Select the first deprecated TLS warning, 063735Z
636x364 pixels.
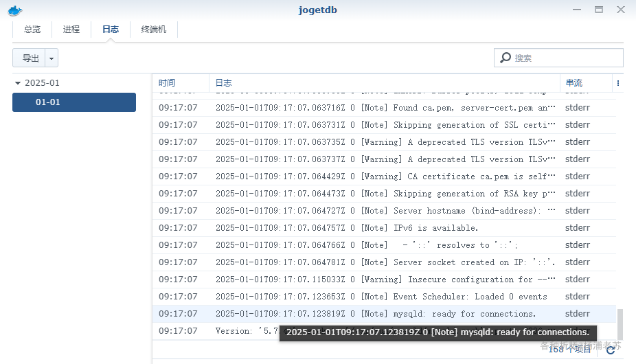[384, 142]
